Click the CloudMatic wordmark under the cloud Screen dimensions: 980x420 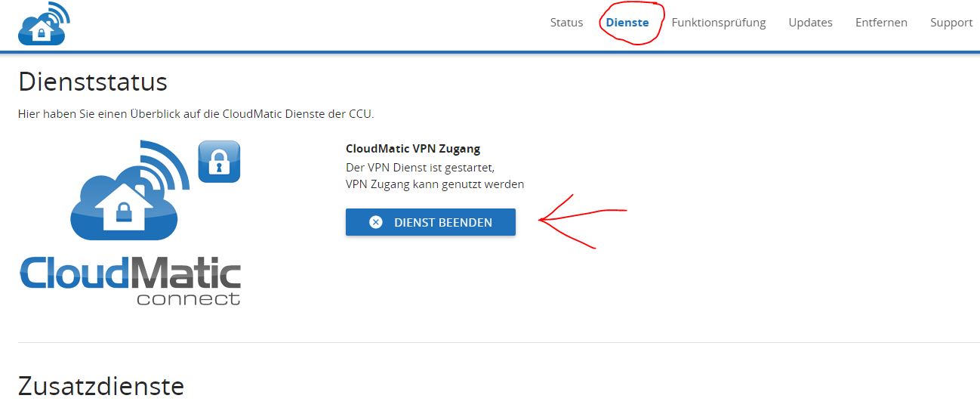[130, 273]
